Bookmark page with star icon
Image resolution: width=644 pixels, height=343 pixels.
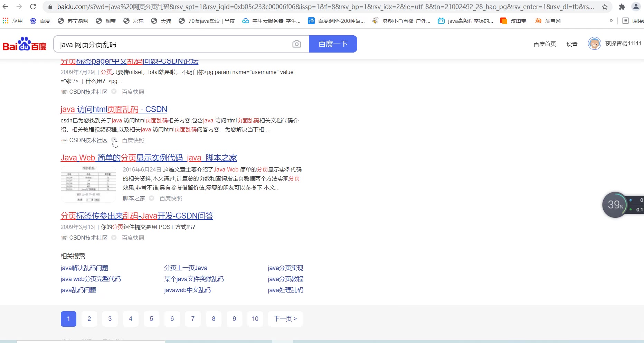605,7
